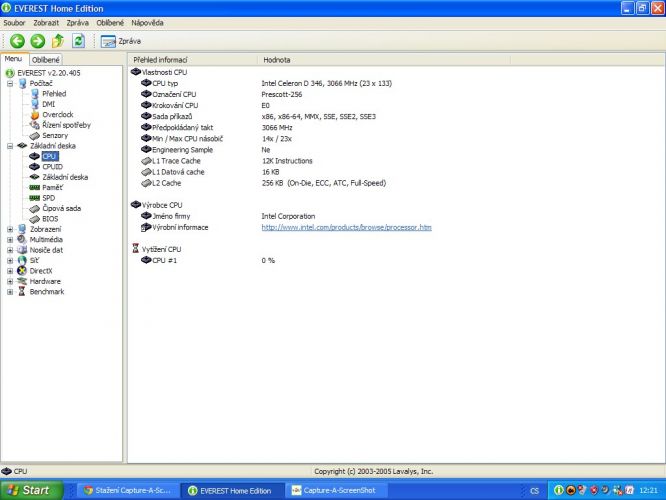This screenshot has width=666, height=500.
Task: Click the Síť globe icon
Action: point(22,260)
